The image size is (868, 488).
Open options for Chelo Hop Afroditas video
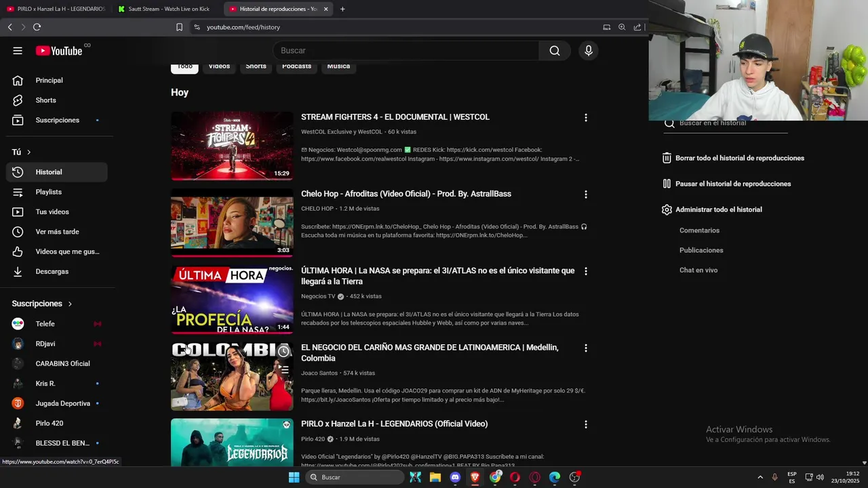(x=586, y=195)
